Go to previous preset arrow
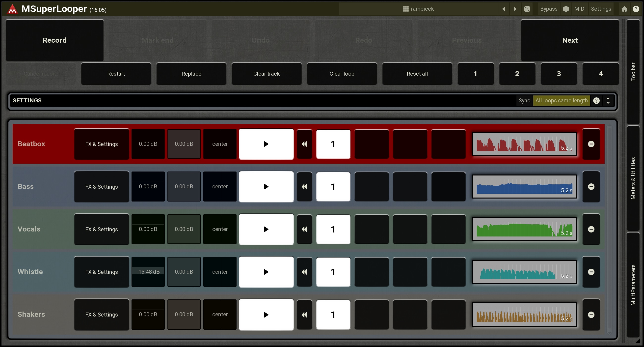The image size is (644, 347). pos(504,9)
